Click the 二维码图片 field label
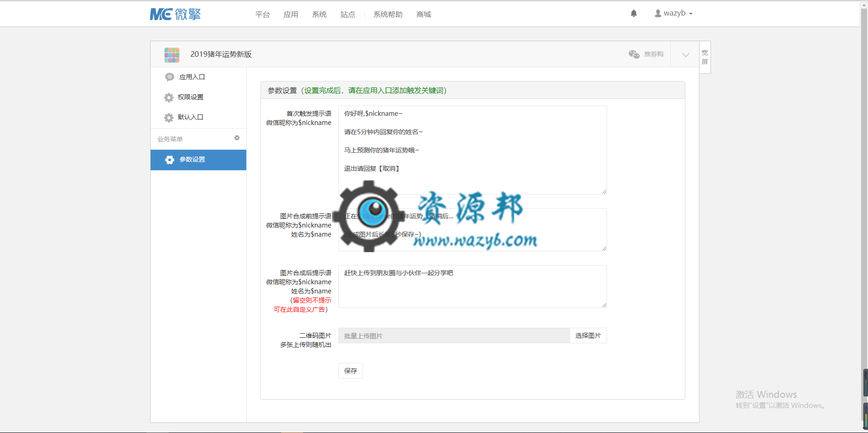Image resolution: width=868 pixels, height=433 pixels. coord(315,336)
